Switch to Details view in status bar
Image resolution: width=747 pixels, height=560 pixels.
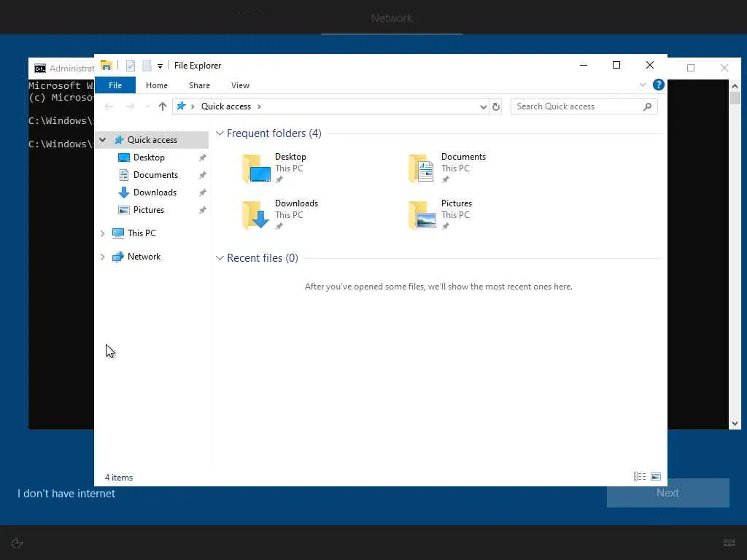(x=640, y=477)
